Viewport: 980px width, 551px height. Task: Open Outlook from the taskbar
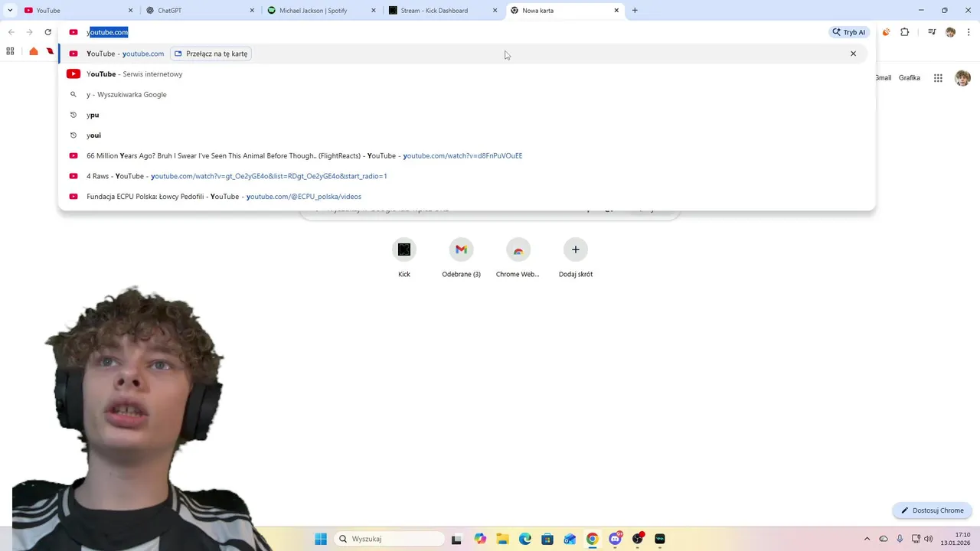coord(570,539)
